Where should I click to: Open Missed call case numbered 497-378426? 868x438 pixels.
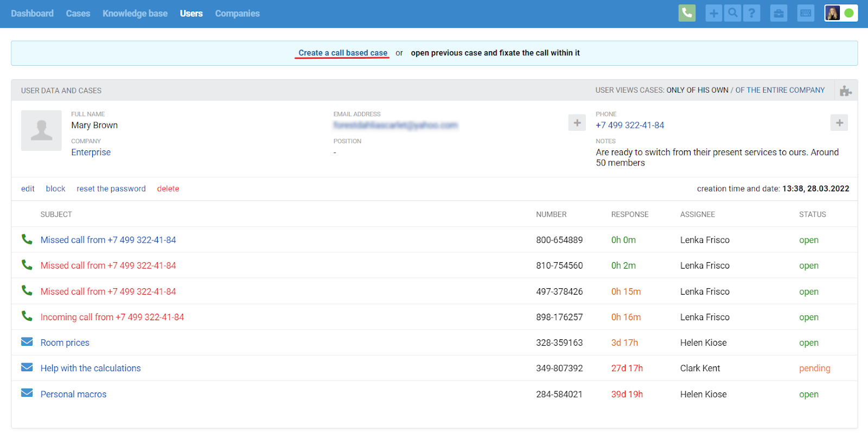108,291
